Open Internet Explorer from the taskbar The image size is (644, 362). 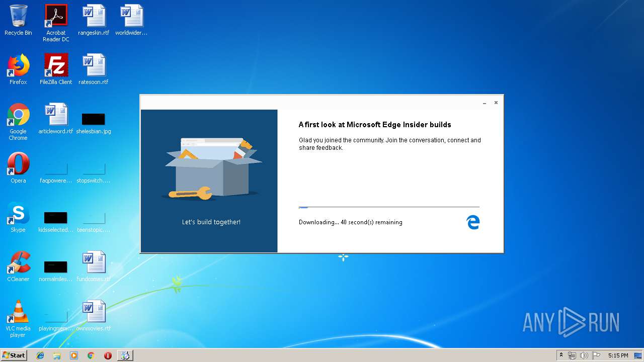[x=40, y=355]
